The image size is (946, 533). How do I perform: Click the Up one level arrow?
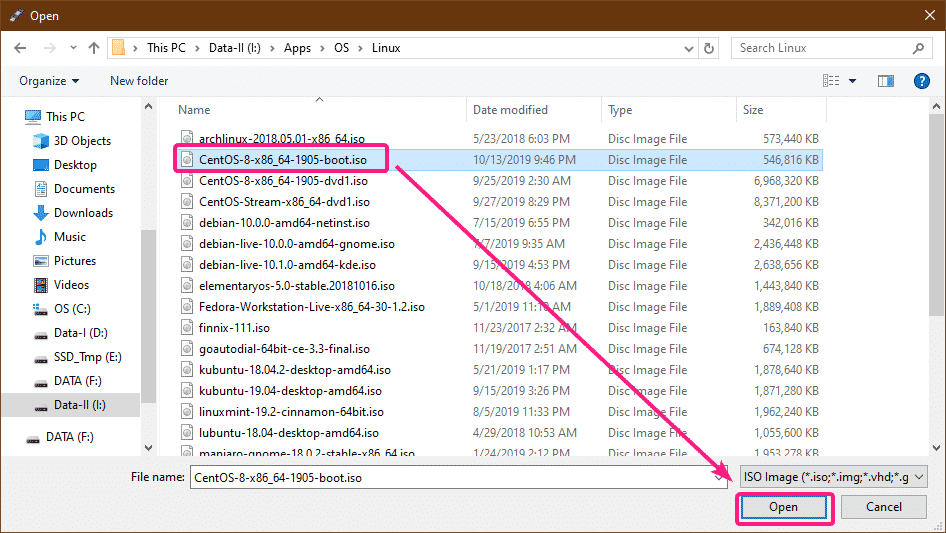(94, 48)
